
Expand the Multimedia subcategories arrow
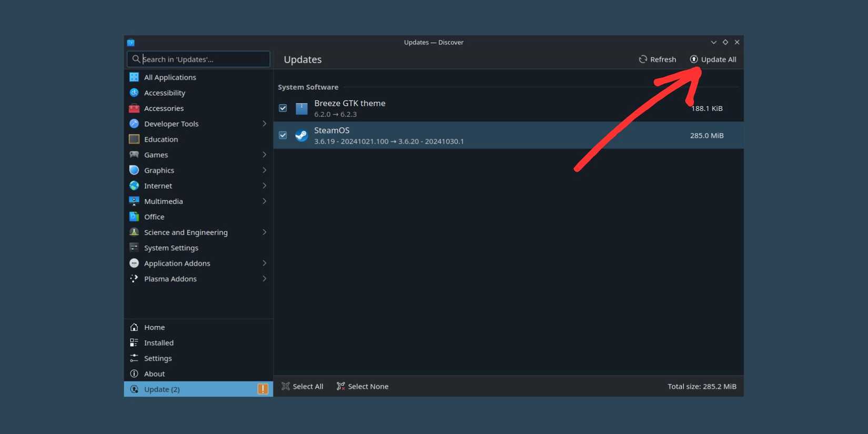coord(264,201)
